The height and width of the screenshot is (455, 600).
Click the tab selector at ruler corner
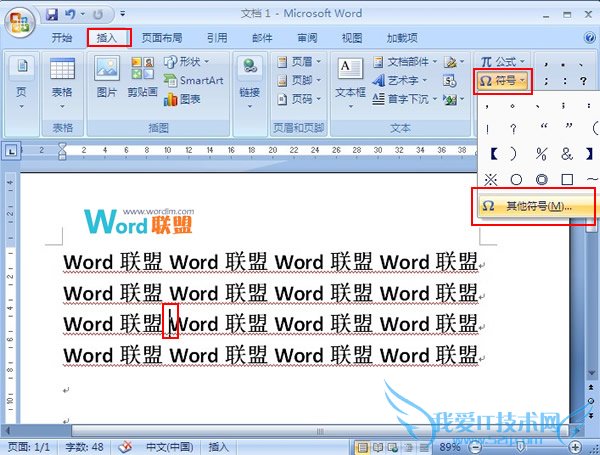point(11,152)
